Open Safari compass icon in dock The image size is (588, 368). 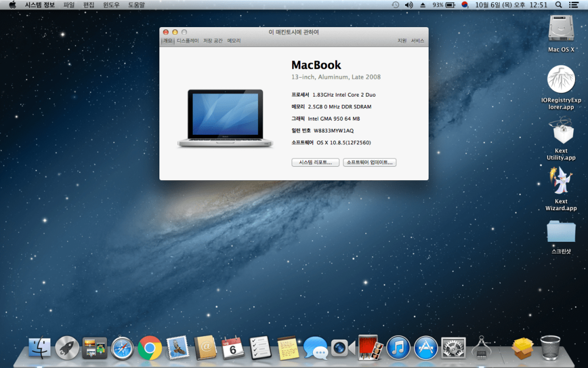(x=122, y=348)
